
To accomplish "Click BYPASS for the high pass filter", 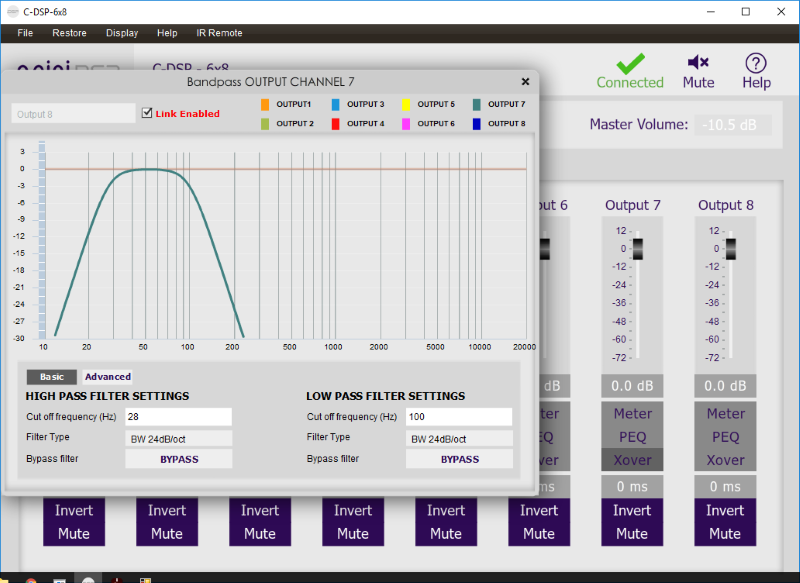I will tap(179, 459).
